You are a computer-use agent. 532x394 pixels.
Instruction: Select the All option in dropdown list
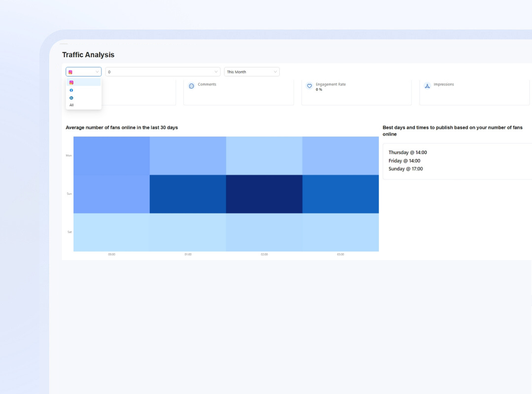click(83, 105)
